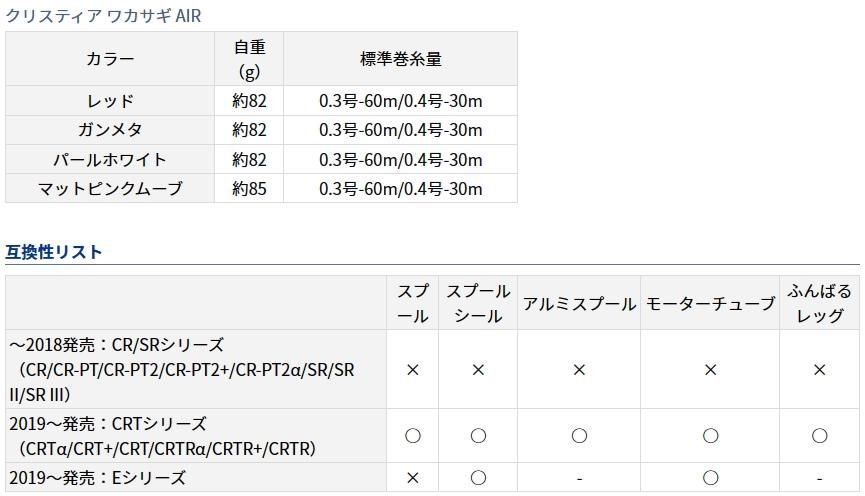Click the マットピンクムーブ color cell
Viewport: 865px width, 496px height.
[110, 188]
